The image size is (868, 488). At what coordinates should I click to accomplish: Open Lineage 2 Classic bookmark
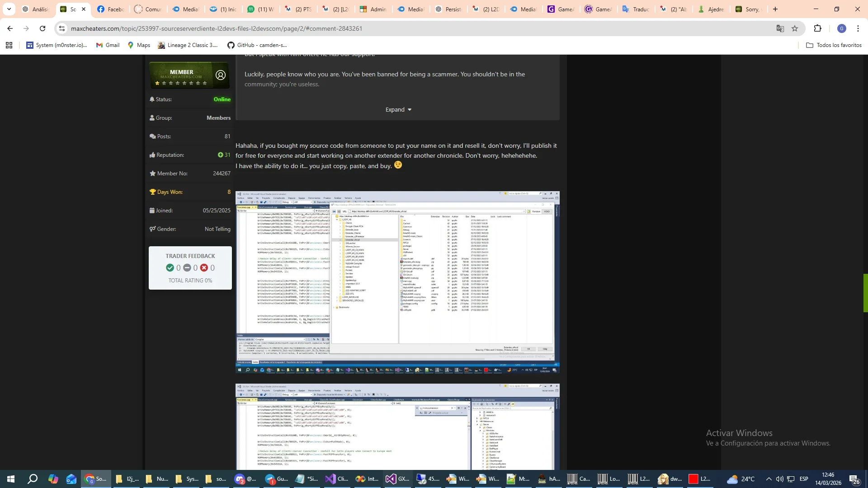[x=188, y=45]
